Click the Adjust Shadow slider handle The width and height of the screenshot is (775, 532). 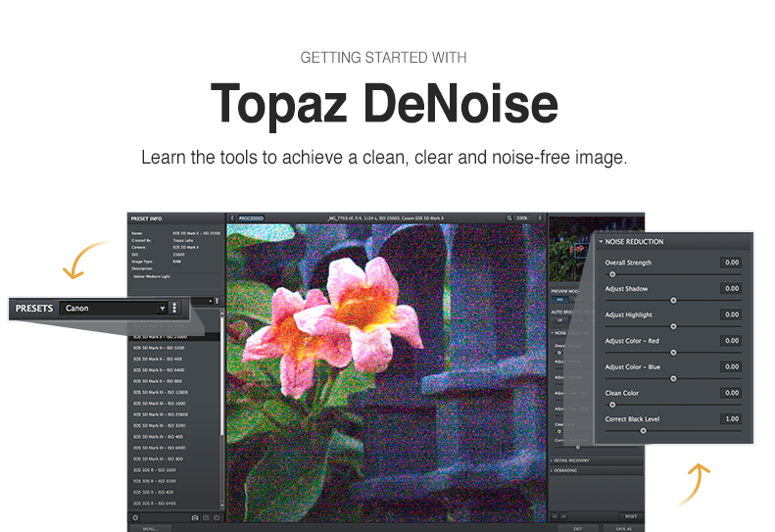673,301
